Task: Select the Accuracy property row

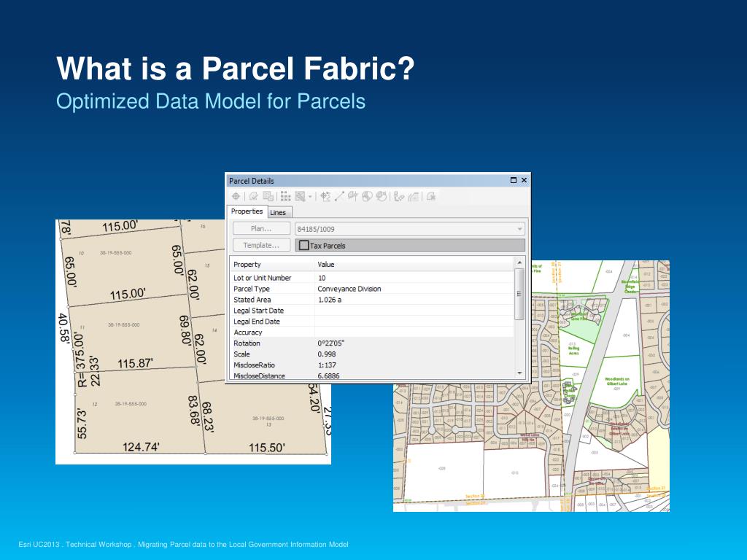Action: (372, 332)
